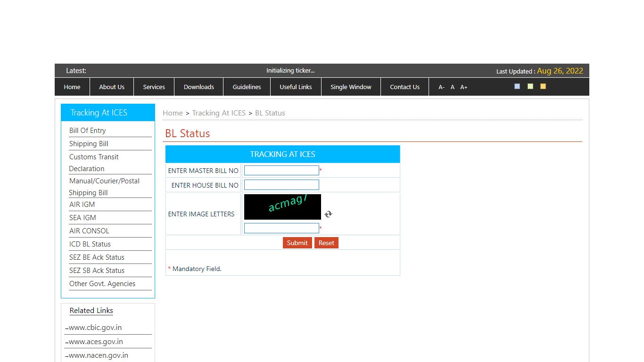The width and height of the screenshot is (644, 362).
Task: Open Other Govt. Agencies link
Action: [x=102, y=284]
